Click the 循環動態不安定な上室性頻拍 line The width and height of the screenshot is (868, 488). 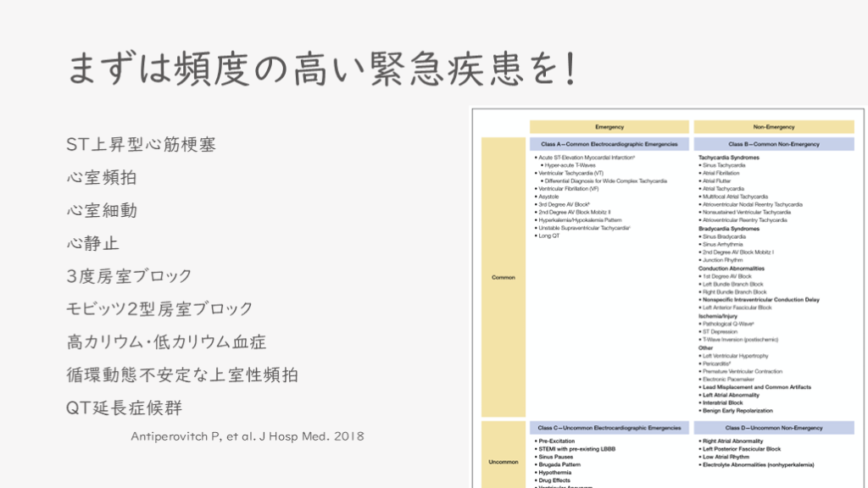coord(182,374)
